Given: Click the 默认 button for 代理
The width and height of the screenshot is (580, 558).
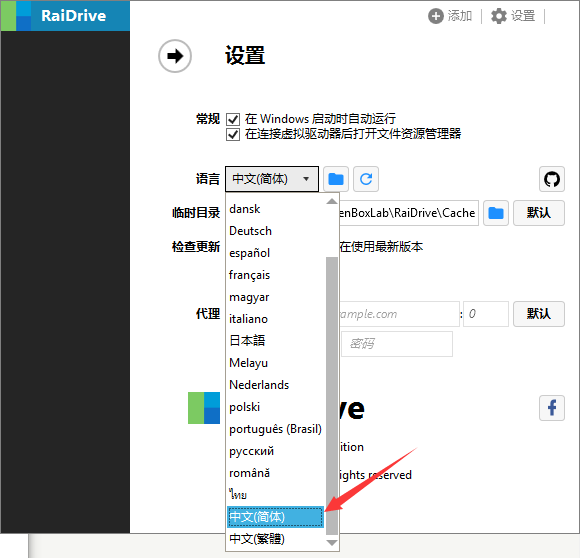Looking at the screenshot, I should coord(539,314).
